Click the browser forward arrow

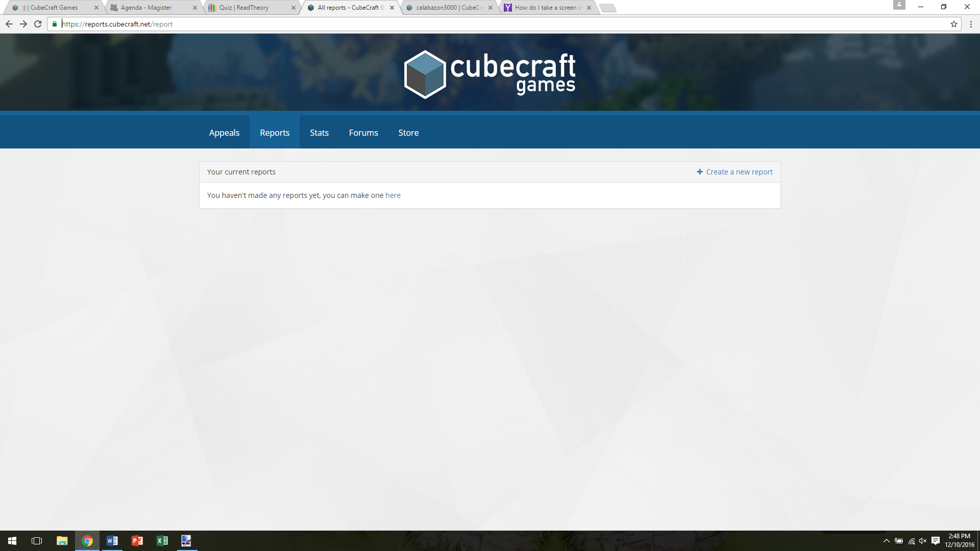pyautogui.click(x=23, y=24)
